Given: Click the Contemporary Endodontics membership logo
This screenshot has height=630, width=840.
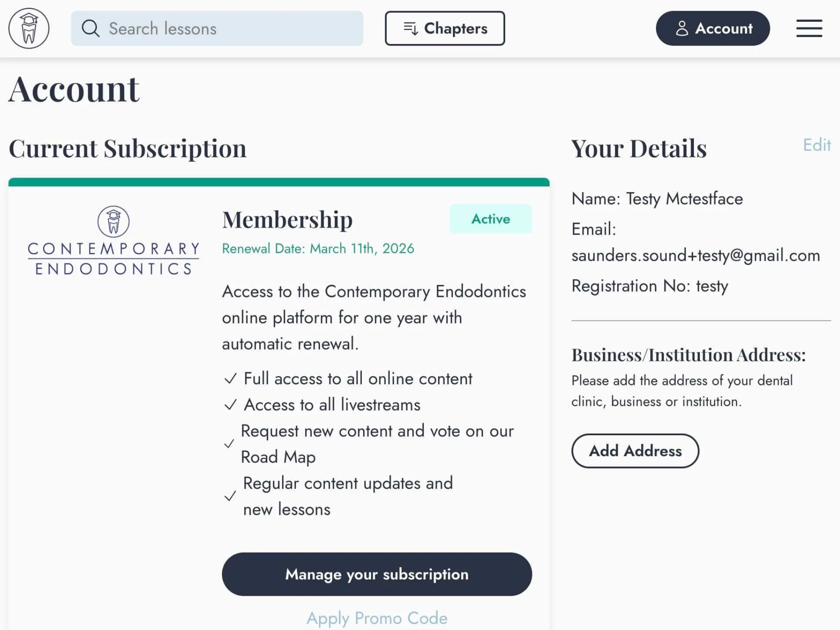Looking at the screenshot, I should 113,240.
